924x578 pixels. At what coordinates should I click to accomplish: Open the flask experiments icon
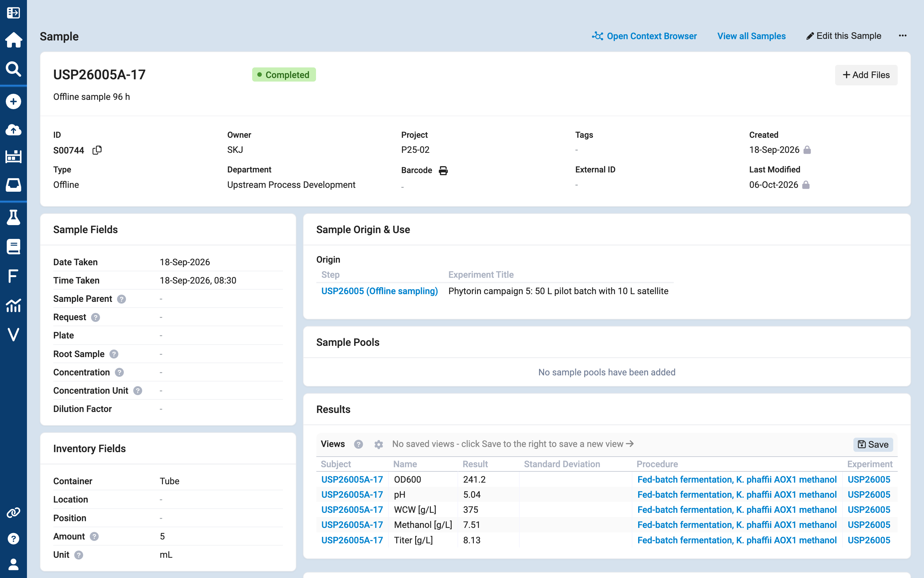click(13, 217)
